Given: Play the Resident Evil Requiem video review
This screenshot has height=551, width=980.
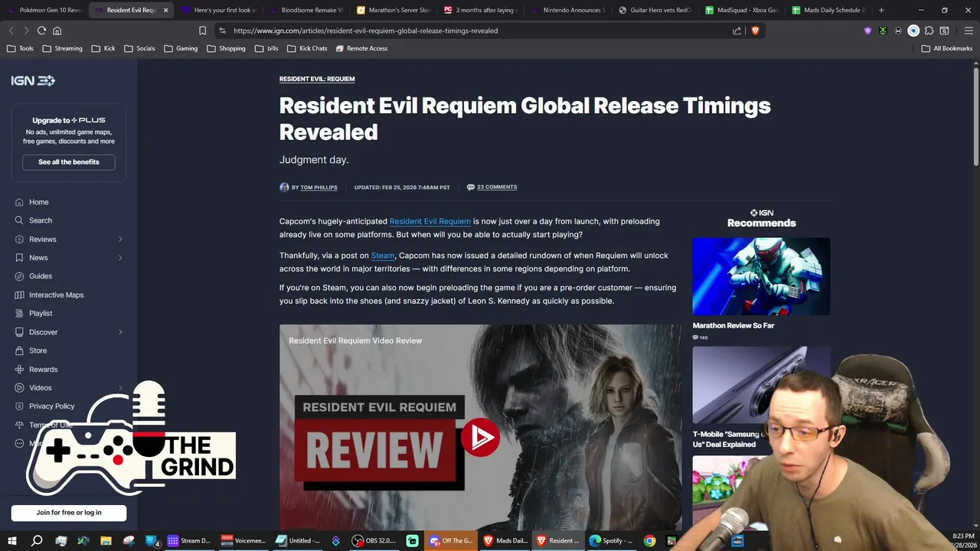Looking at the screenshot, I should [x=480, y=438].
